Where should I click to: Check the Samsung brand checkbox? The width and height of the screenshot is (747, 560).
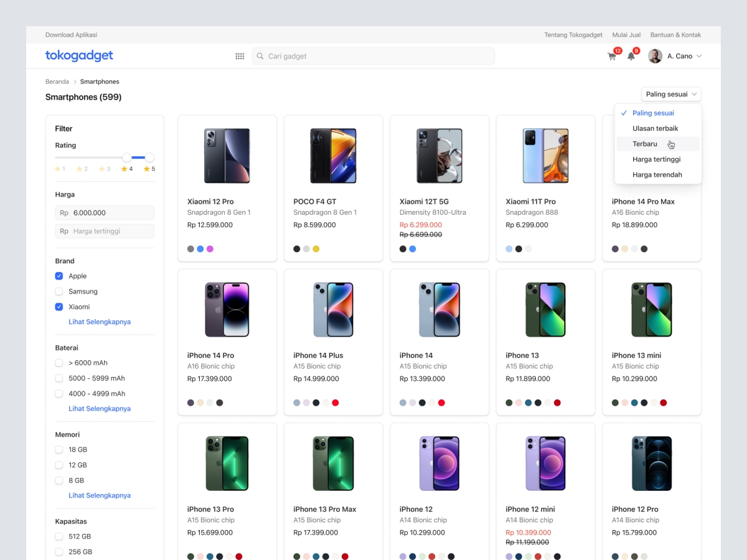pos(59,291)
